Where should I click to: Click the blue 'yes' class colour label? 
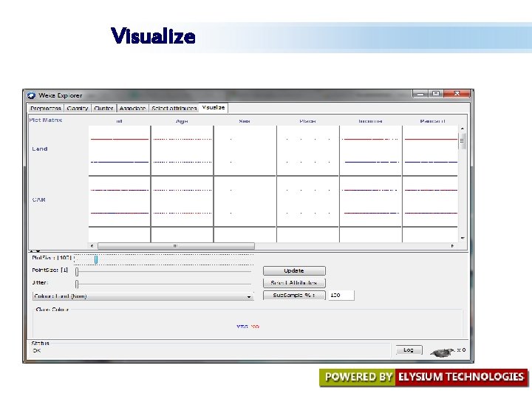(x=242, y=327)
